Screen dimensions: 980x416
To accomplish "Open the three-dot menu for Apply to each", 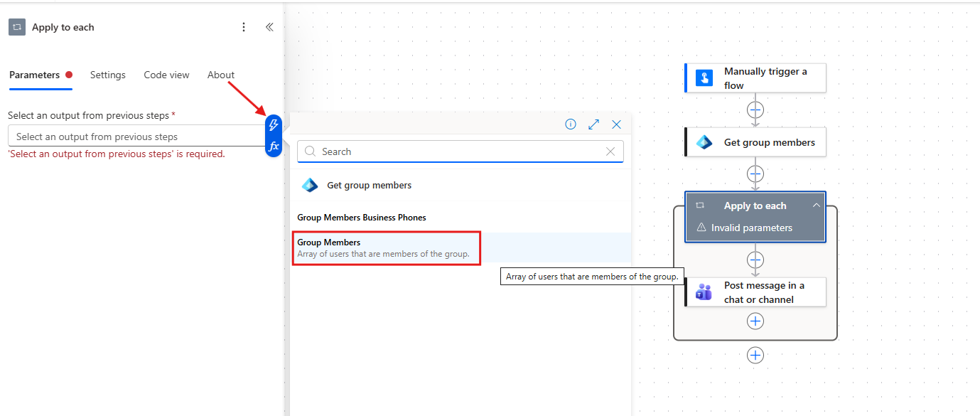I will 244,27.
